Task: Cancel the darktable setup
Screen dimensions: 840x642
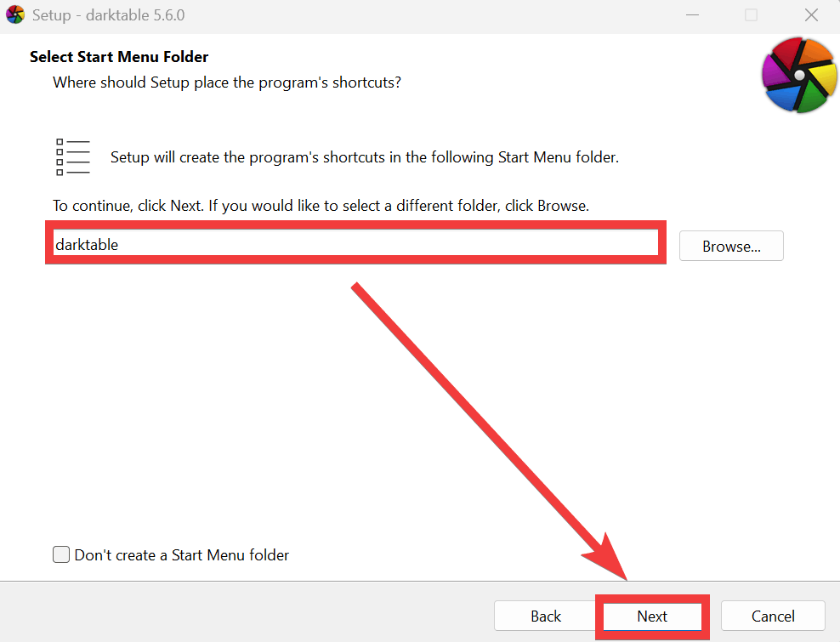Action: [x=773, y=616]
